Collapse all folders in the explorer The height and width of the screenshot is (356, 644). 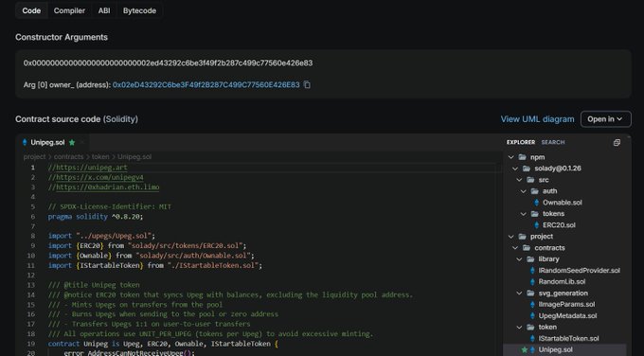tap(617, 142)
